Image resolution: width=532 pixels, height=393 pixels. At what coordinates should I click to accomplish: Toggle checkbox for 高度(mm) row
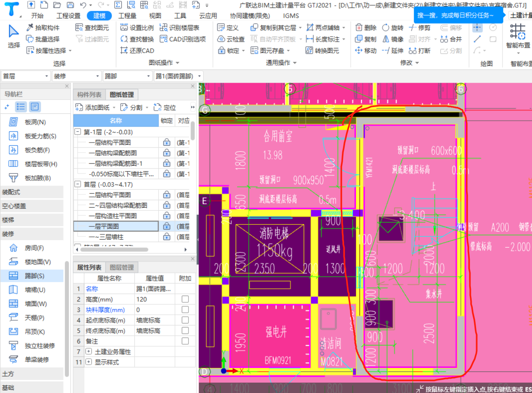(185, 299)
